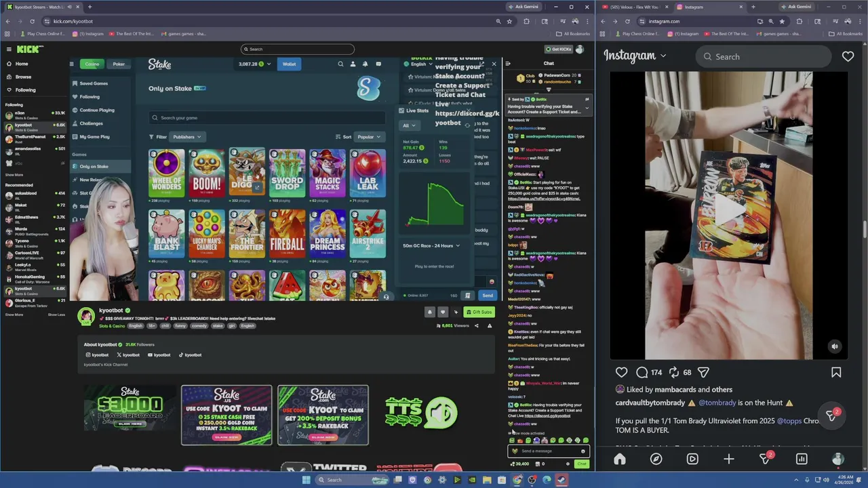
Task: Open HonokaiGaming recommended channel
Action: [x=34, y=278]
